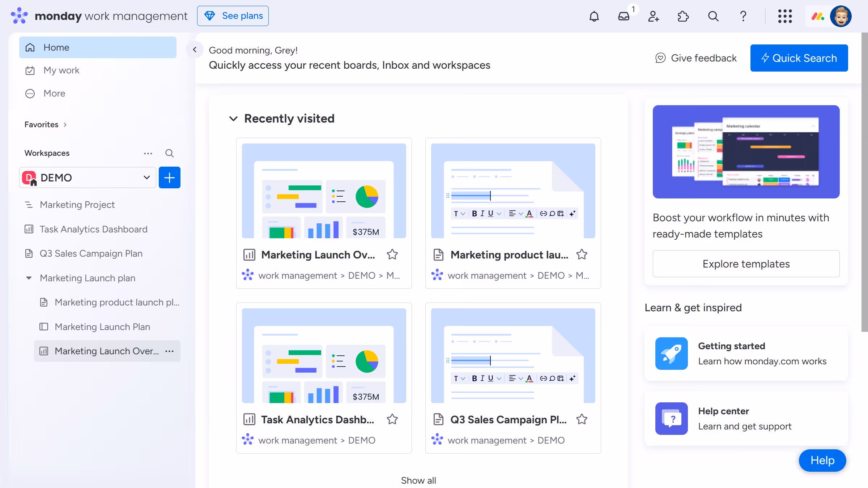868x488 pixels.
Task: Open the apps marketplace puzzle icon
Action: (683, 16)
